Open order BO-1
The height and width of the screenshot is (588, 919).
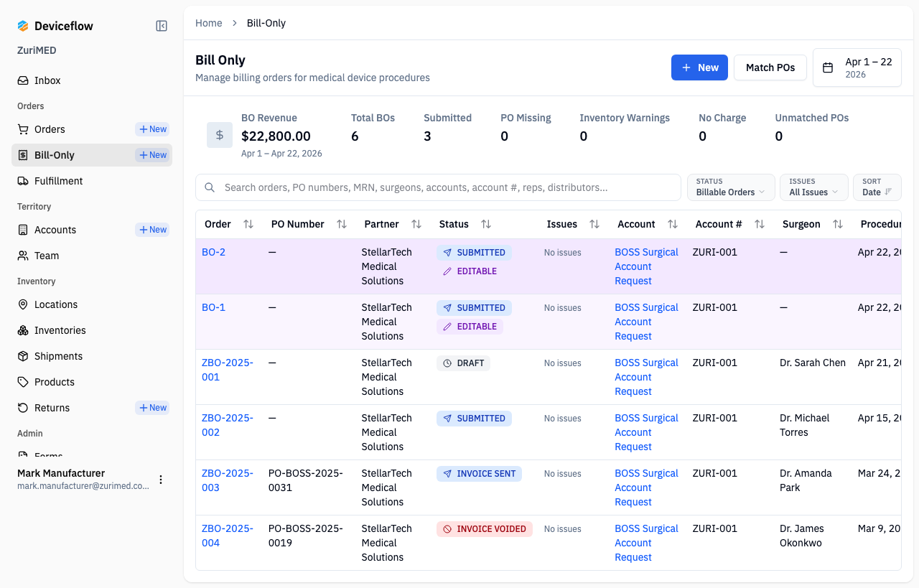tap(213, 307)
